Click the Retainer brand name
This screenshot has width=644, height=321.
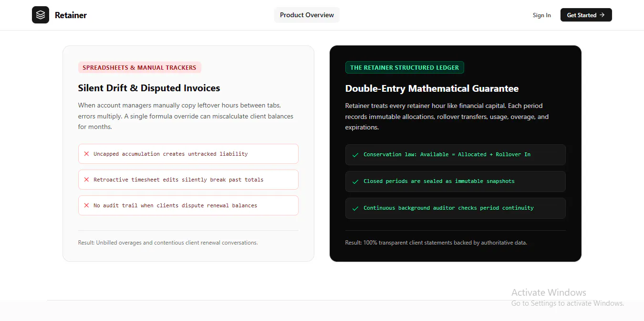coord(71,15)
